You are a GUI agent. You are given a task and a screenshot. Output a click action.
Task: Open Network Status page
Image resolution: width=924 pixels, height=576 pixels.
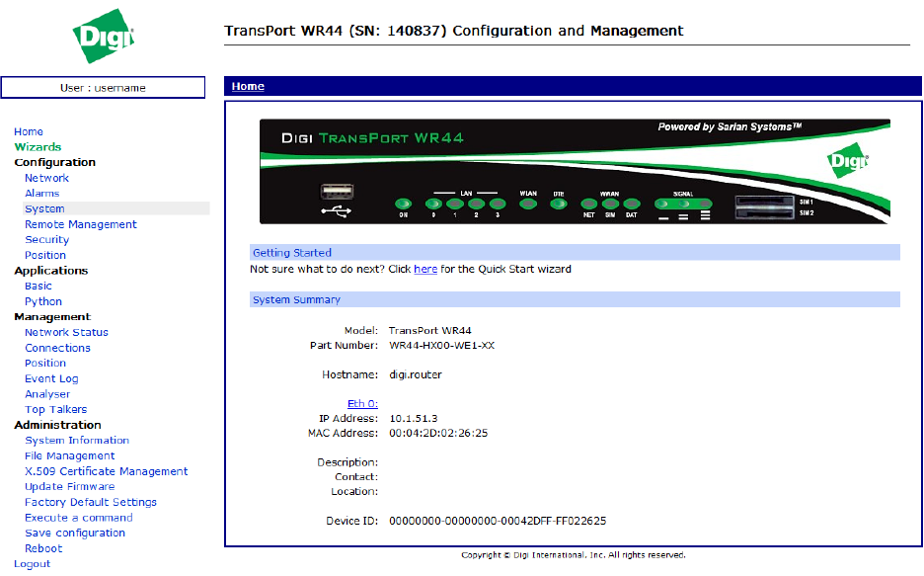[x=66, y=332]
